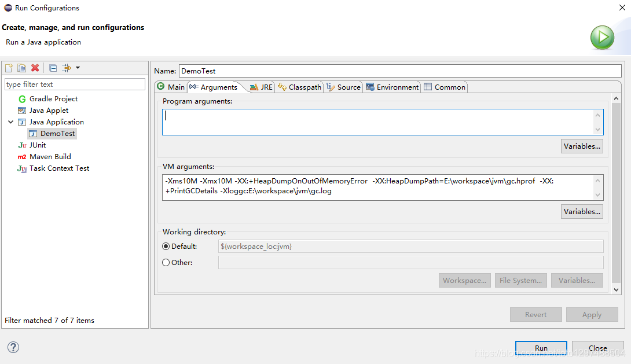The image size is (631, 364).
Task: Switch to the Arguments tab
Action: point(214,87)
